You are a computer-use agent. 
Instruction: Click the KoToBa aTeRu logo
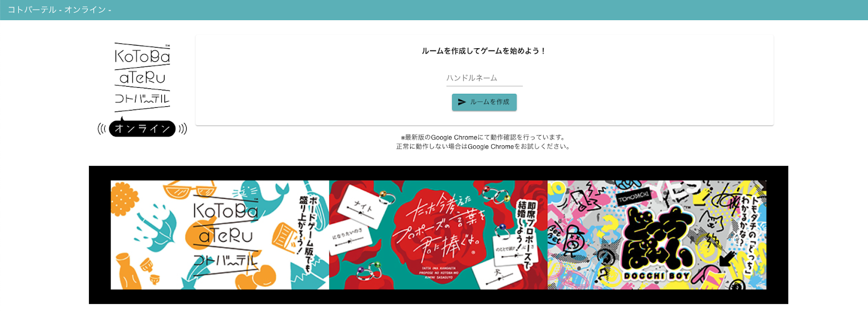pyautogui.click(x=142, y=77)
